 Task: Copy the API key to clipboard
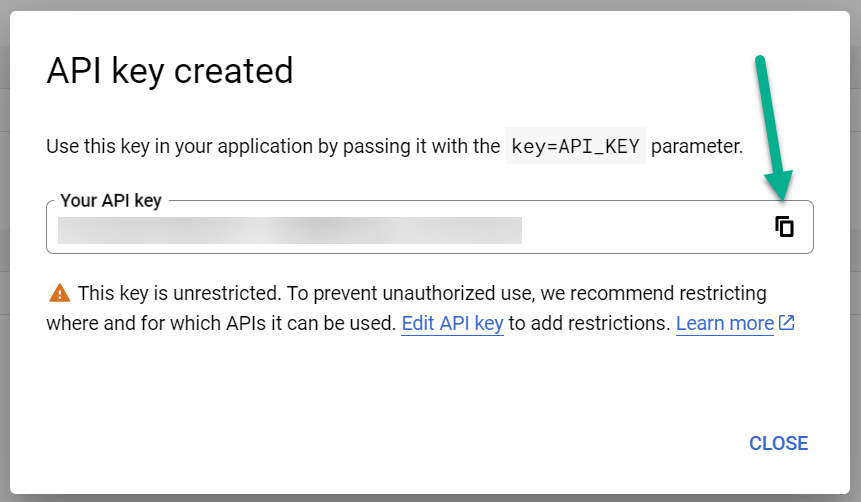[x=784, y=226]
